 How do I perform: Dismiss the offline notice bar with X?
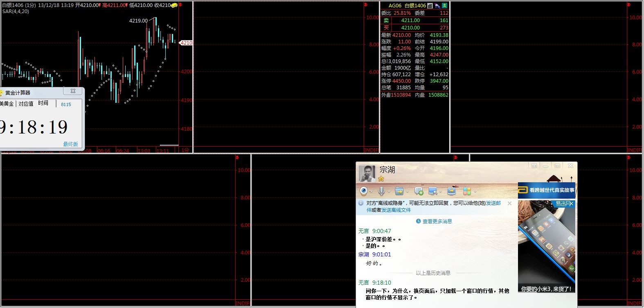point(509,203)
